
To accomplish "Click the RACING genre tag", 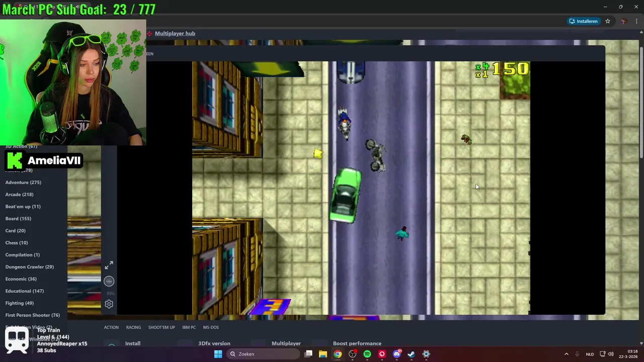I will pyautogui.click(x=133, y=327).
